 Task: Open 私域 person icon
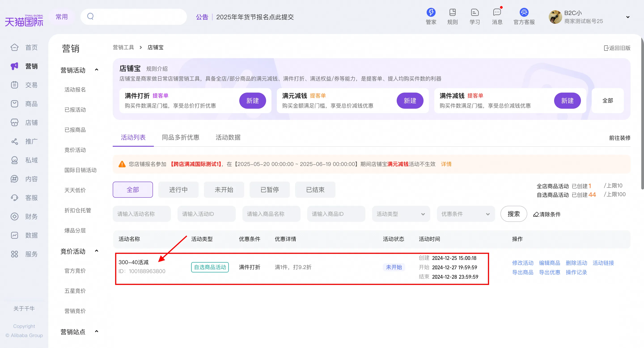15,160
